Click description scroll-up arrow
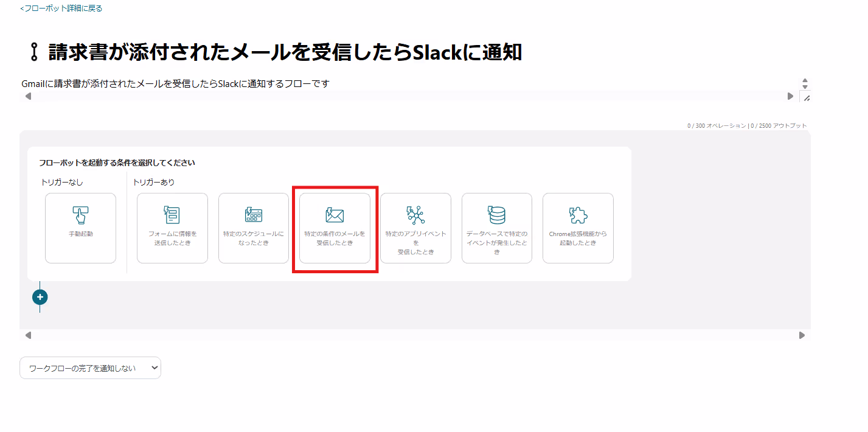This screenshot has height=432, width=868. point(805,80)
